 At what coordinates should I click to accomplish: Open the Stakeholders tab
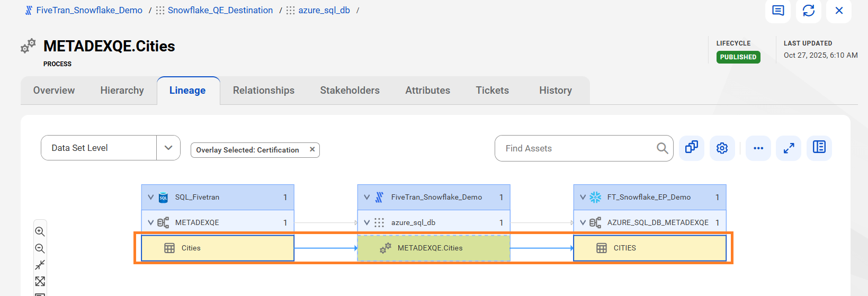(x=350, y=91)
